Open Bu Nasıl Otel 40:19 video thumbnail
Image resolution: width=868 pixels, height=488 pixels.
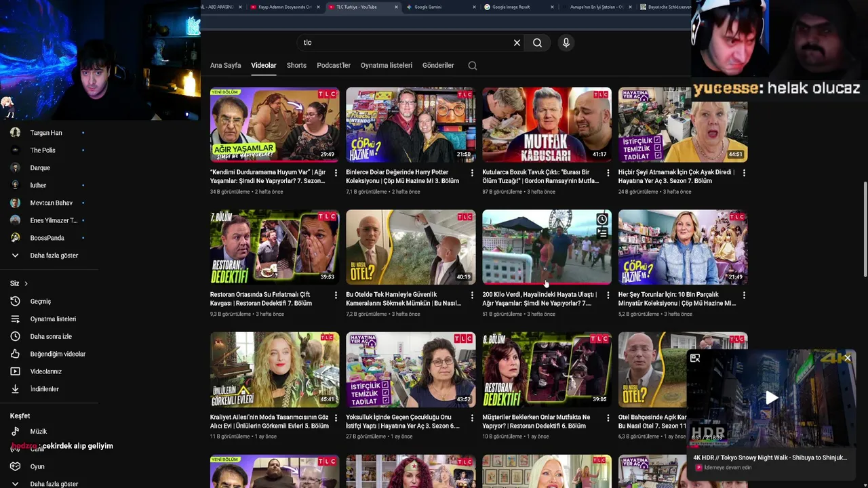point(410,247)
